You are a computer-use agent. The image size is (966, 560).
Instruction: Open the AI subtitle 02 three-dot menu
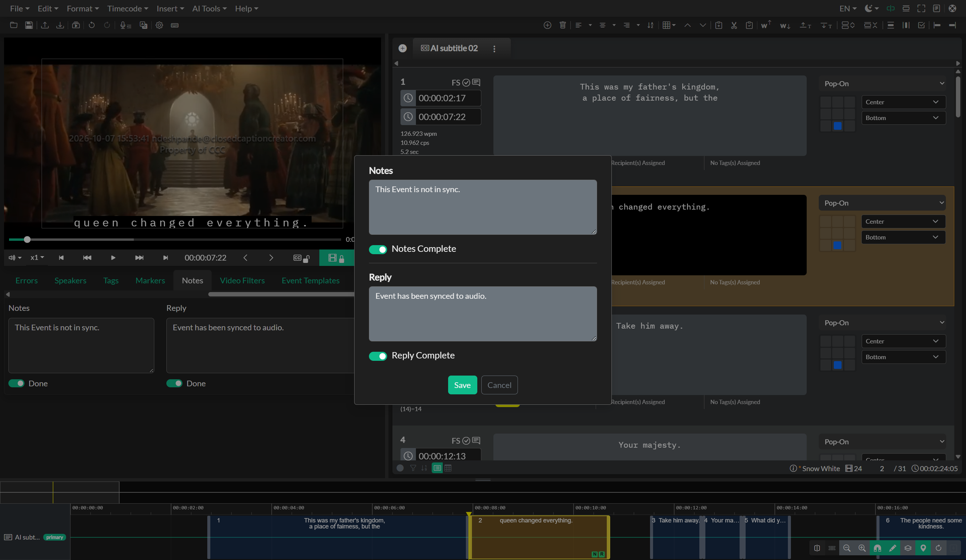[x=494, y=49]
